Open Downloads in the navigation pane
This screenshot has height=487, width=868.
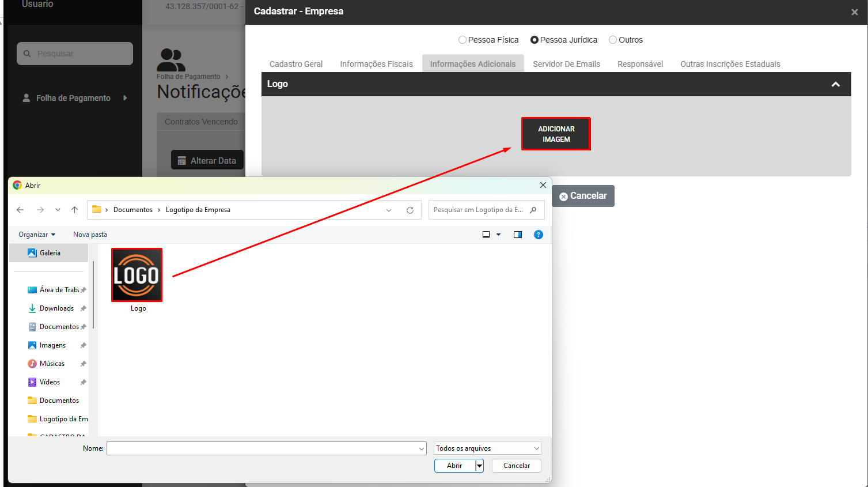pos(56,308)
